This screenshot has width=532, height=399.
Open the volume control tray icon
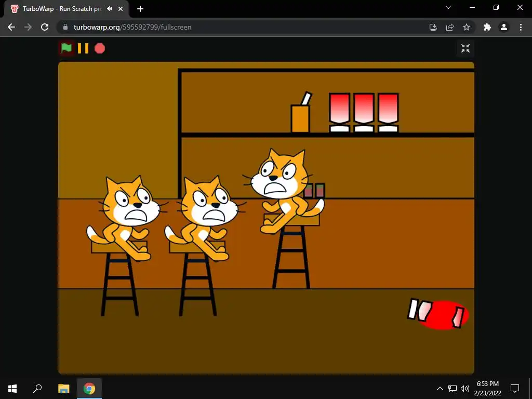coord(465,389)
